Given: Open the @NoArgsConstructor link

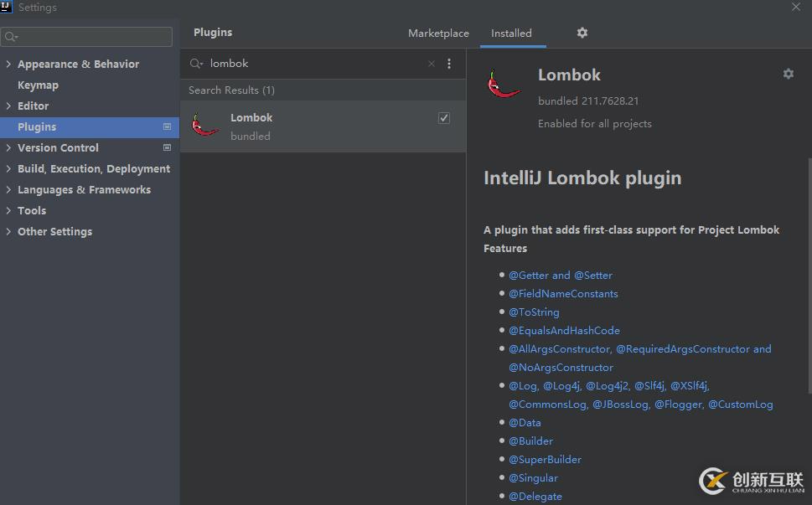Looking at the screenshot, I should [561, 368].
